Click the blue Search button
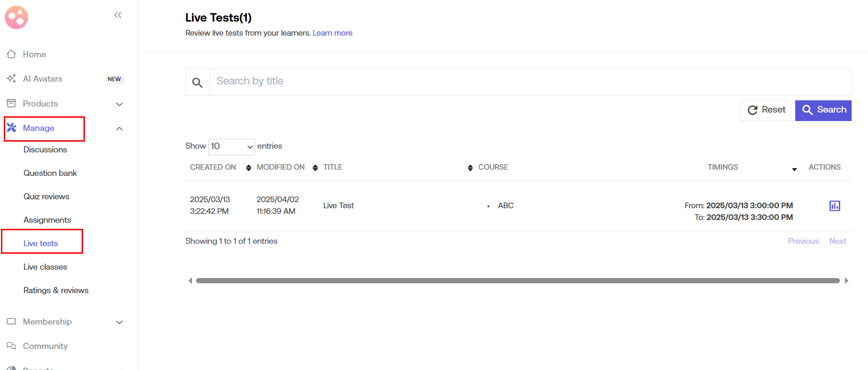 (x=823, y=110)
